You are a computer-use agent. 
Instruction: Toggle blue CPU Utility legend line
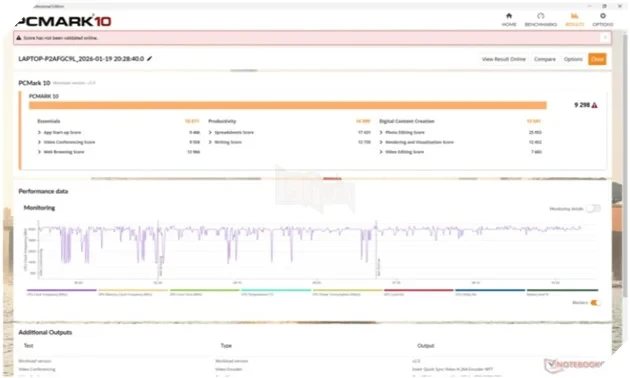click(490, 290)
